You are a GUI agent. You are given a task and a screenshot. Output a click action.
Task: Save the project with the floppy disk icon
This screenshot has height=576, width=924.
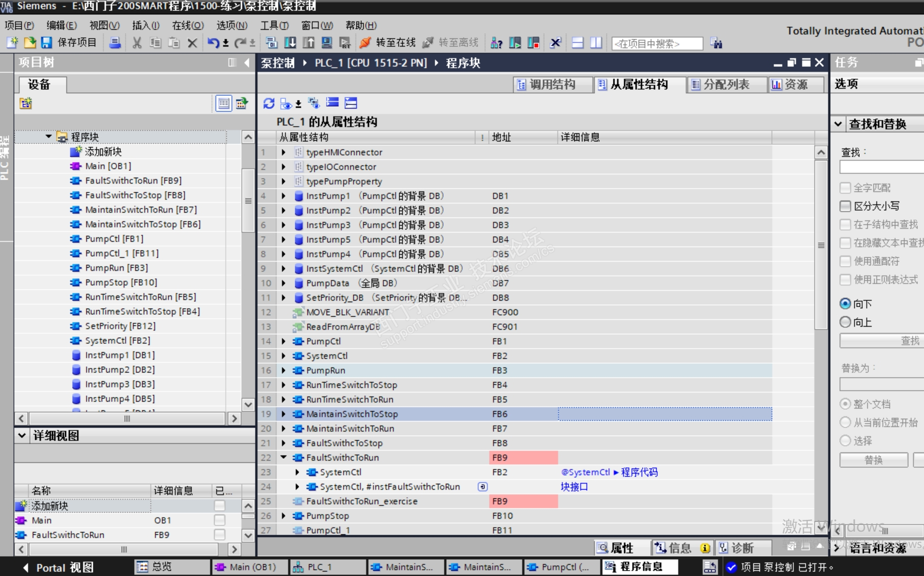[47, 43]
